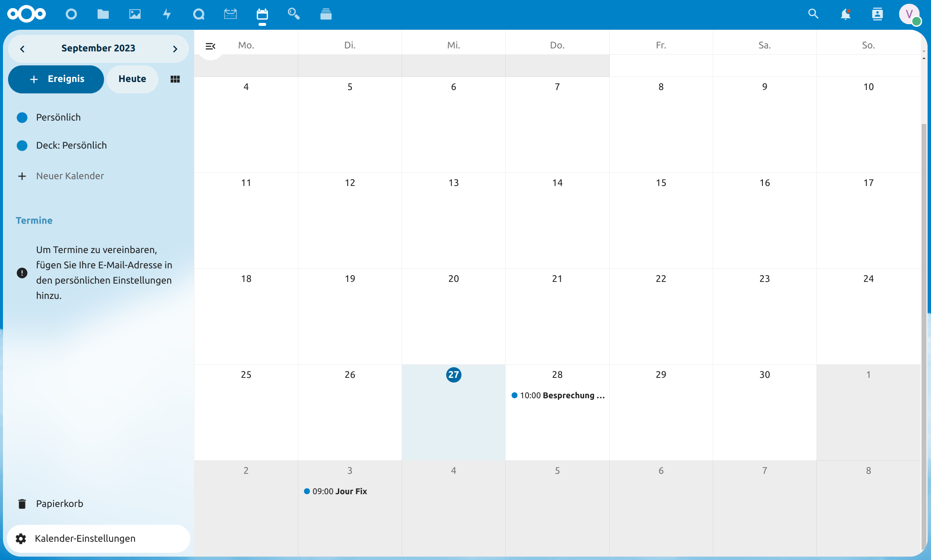931x560 pixels.
Task: Open the view selector grid next to Heute
Action: point(175,79)
